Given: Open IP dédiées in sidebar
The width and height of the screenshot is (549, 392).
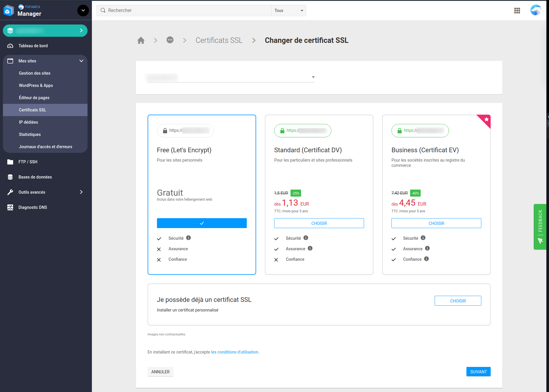Looking at the screenshot, I should (x=29, y=122).
